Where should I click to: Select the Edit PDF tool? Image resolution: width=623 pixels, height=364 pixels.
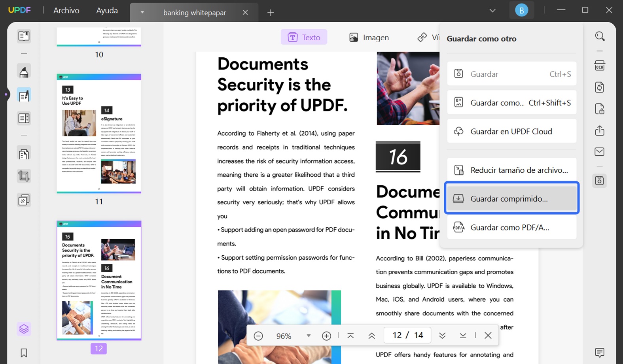tap(24, 95)
